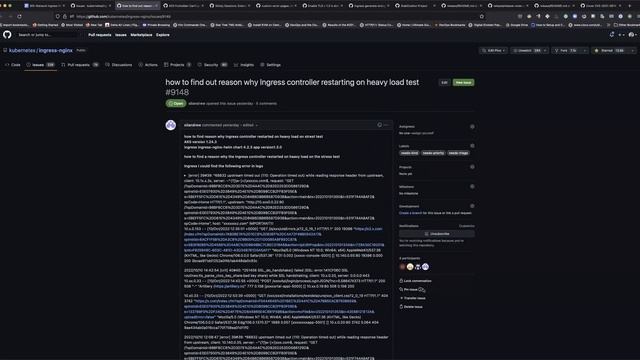640x360 pixels.
Task: Open the Actions repository tab
Action: tap(148, 65)
